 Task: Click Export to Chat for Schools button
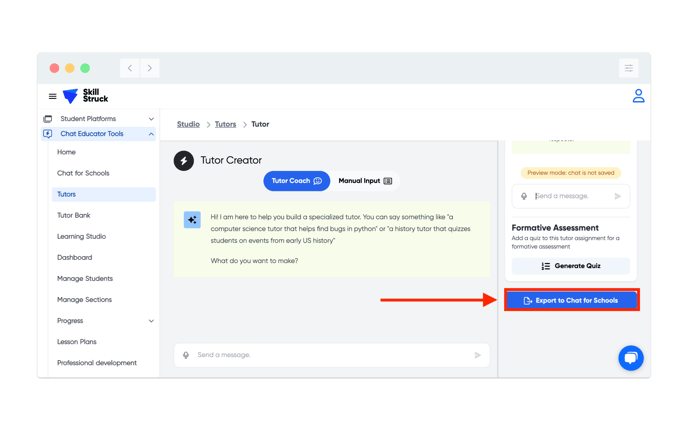pos(572,301)
